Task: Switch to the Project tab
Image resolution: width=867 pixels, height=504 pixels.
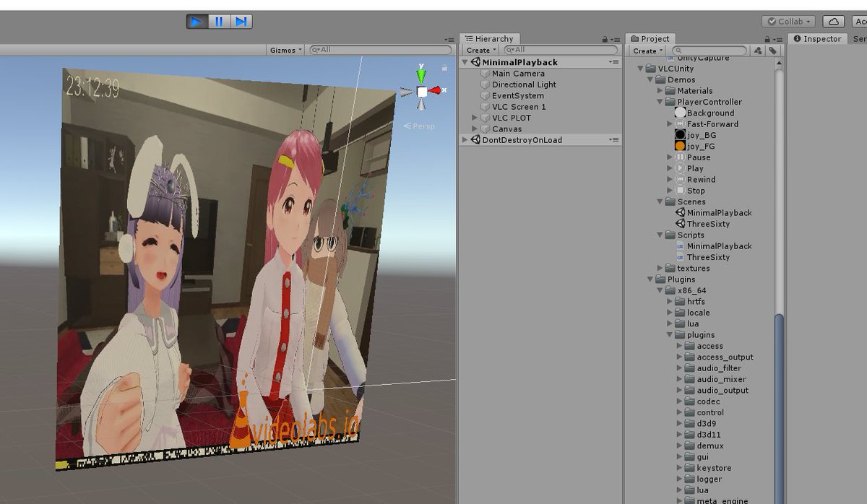Action: point(650,39)
